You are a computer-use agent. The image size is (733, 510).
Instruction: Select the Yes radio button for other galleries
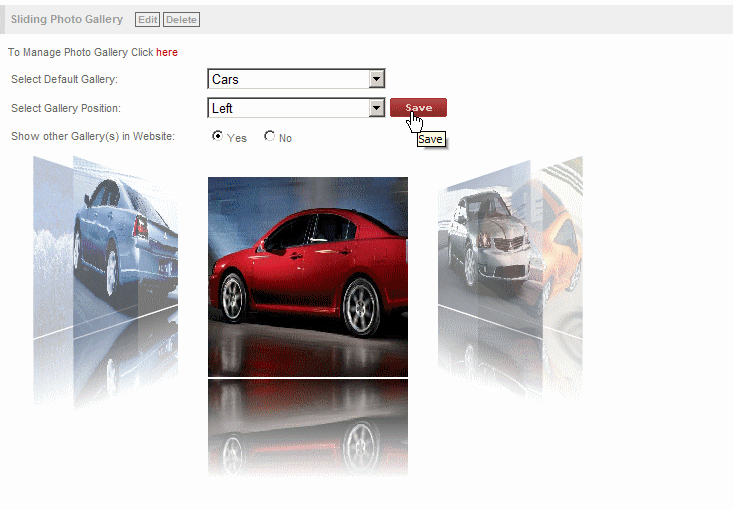pyautogui.click(x=217, y=136)
